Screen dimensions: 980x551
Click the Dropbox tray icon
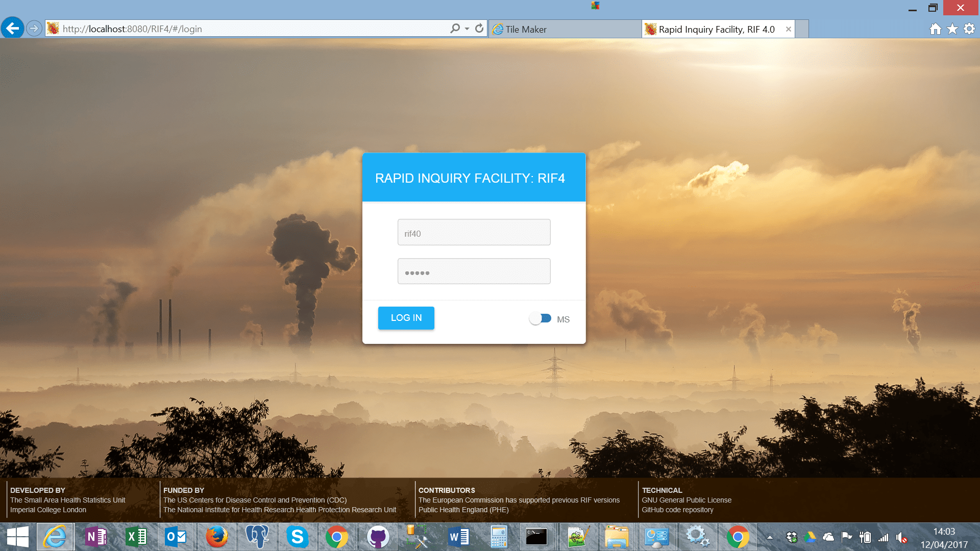792,537
